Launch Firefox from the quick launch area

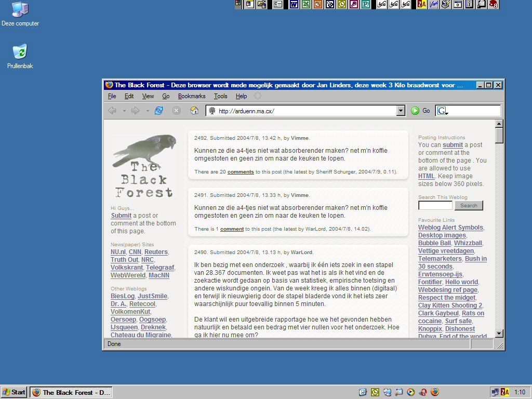click(435, 392)
